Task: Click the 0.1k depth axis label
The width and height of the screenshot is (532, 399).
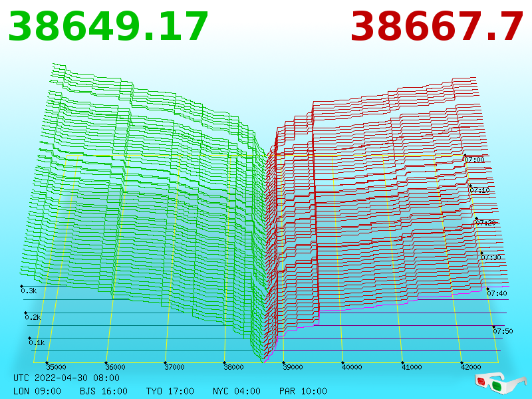Action: click(x=37, y=342)
